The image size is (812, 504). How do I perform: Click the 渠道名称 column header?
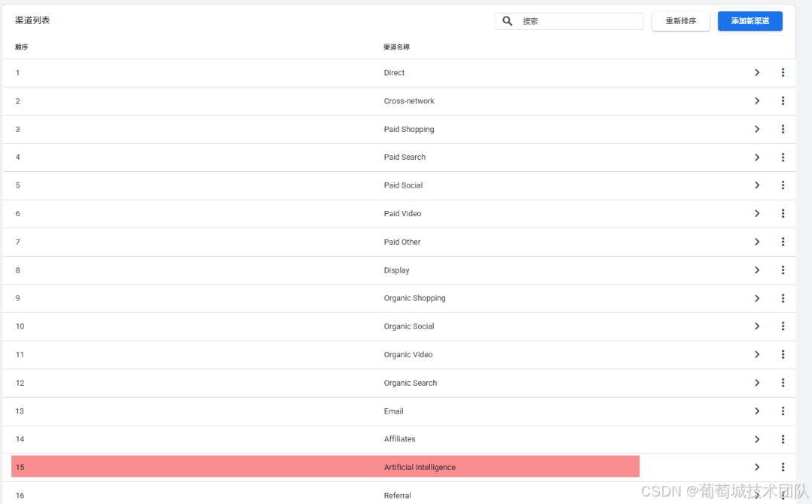[396, 47]
